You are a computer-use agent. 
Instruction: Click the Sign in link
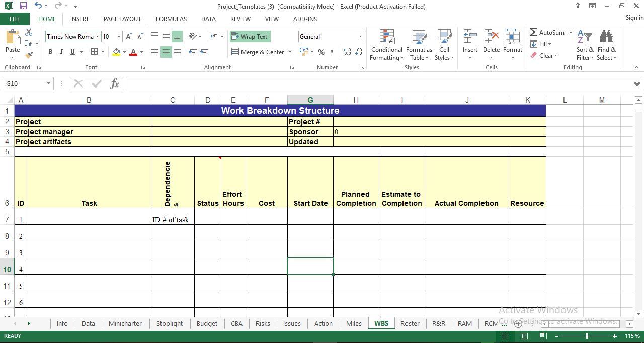[633, 17]
